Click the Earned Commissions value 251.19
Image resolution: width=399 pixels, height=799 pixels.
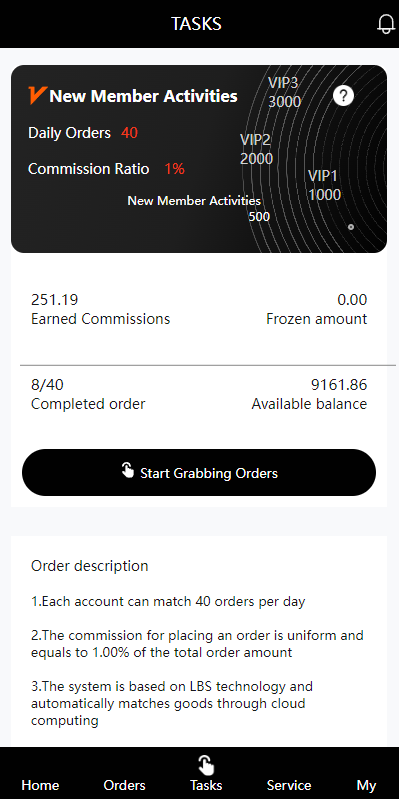pos(55,300)
